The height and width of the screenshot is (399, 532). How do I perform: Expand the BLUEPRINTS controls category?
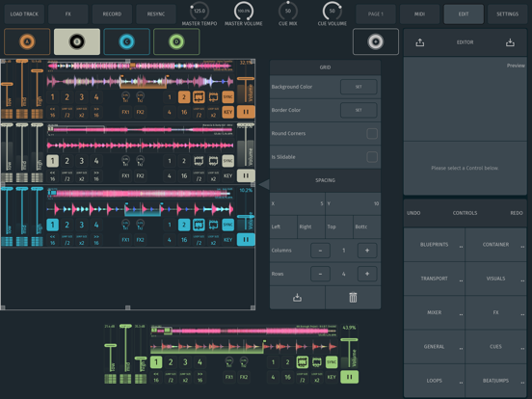434,244
